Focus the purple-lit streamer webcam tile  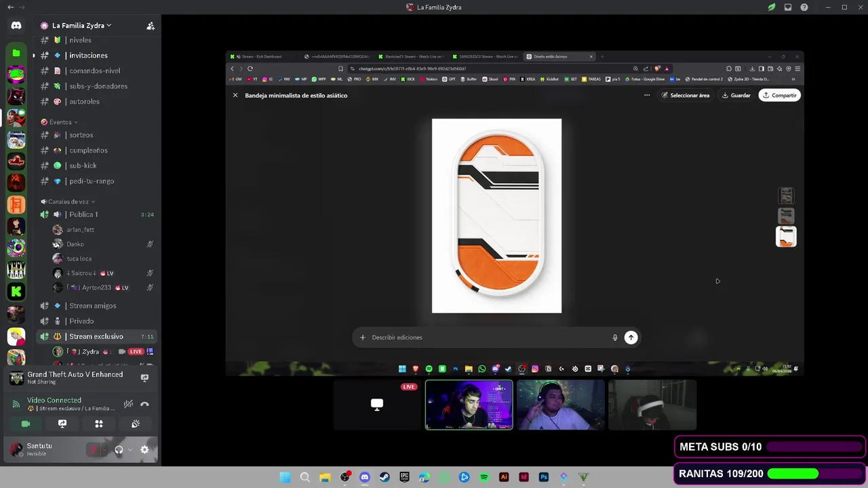[x=469, y=405]
